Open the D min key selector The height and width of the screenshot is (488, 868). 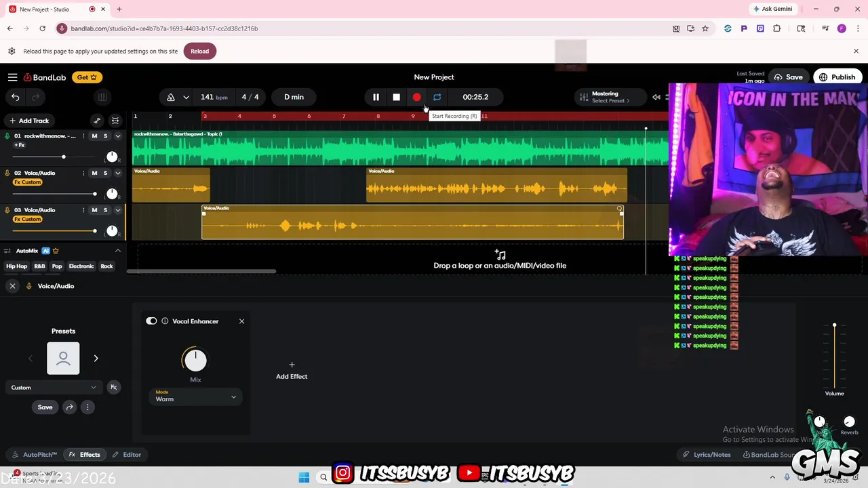[294, 97]
